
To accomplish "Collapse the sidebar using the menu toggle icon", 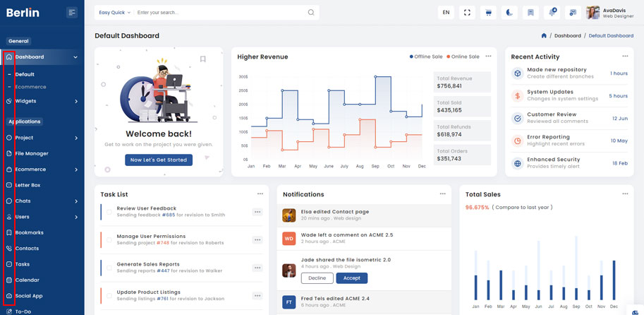I will 71,12.
